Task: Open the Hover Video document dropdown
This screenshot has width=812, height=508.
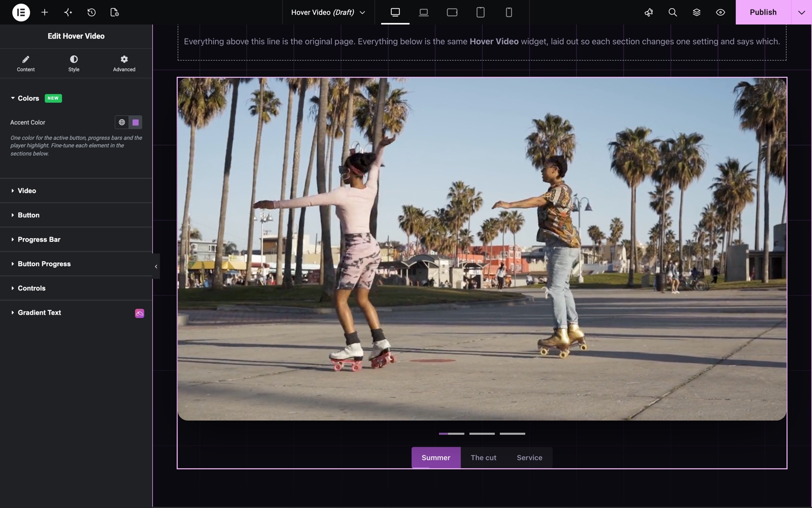Action: 328,12
